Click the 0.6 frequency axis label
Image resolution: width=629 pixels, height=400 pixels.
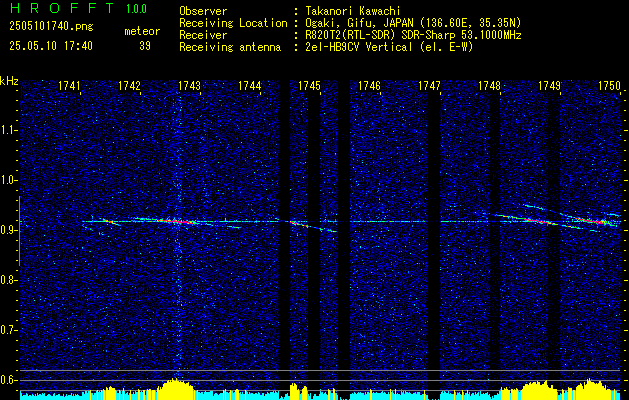(8, 380)
